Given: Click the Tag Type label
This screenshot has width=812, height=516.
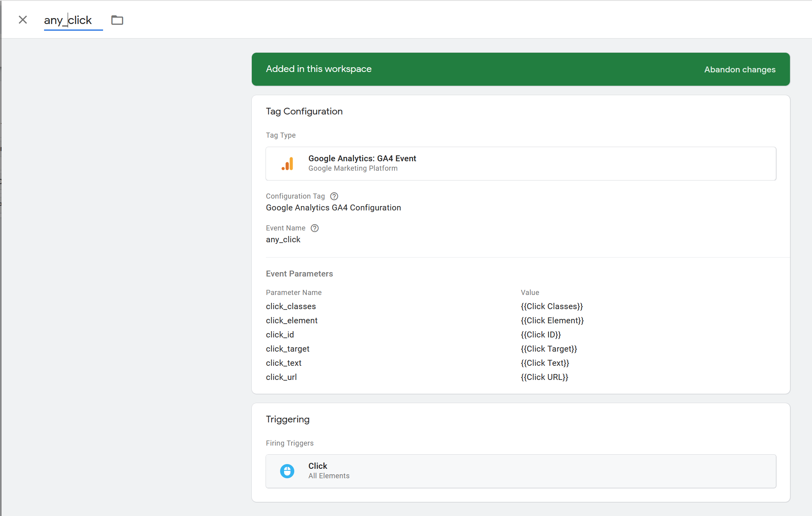Looking at the screenshot, I should point(281,135).
